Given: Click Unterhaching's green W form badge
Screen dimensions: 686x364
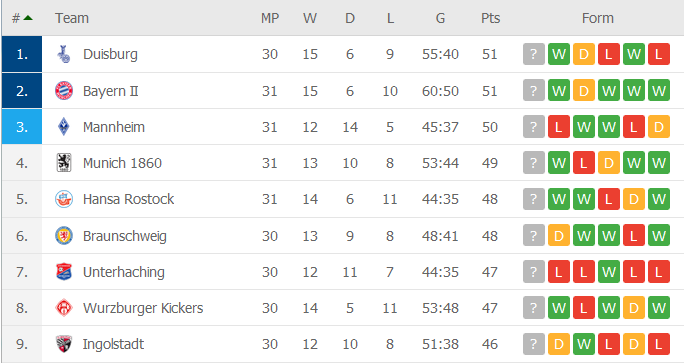Looking at the screenshot, I should (x=609, y=272).
